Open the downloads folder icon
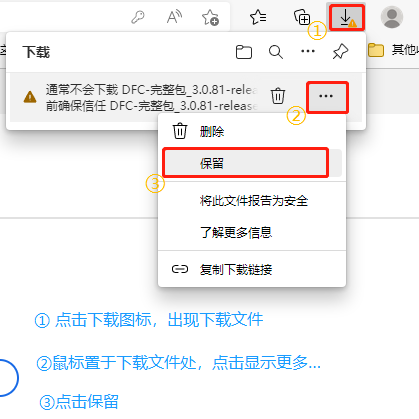 tap(244, 52)
